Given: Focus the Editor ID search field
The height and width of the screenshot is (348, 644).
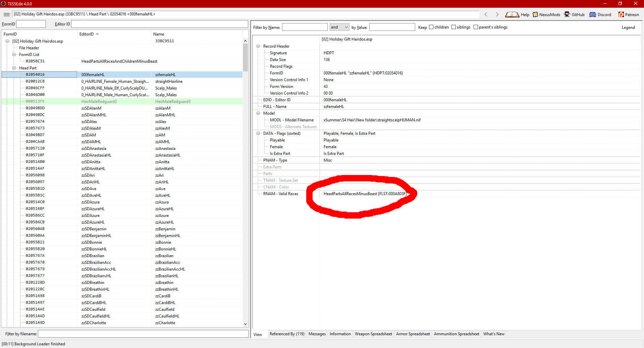Looking at the screenshot, I should coord(159,24).
